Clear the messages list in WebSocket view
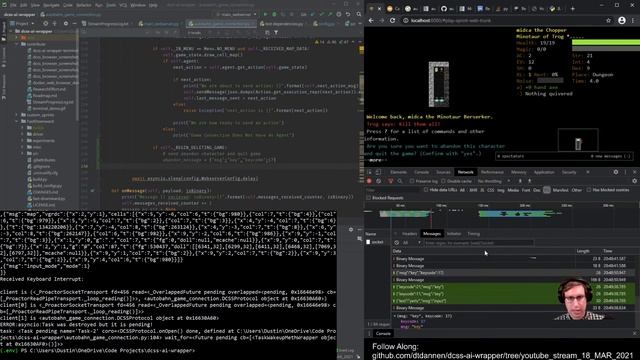 coord(396,242)
